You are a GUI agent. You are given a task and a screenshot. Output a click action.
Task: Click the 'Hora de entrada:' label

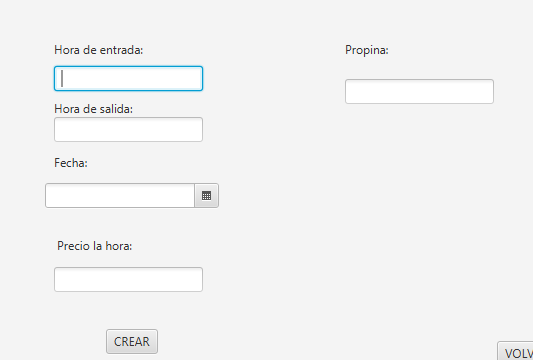(x=99, y=50)
